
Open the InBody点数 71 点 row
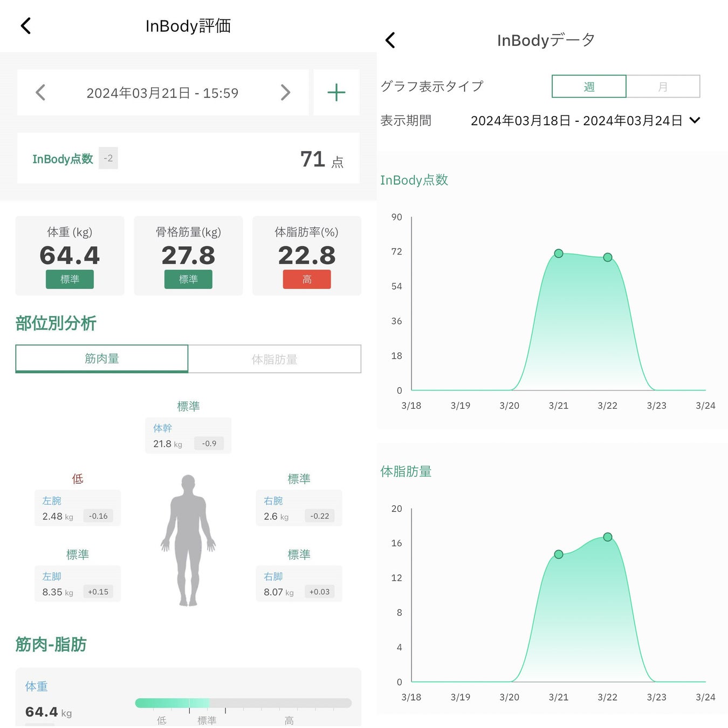tap(188, 159)
